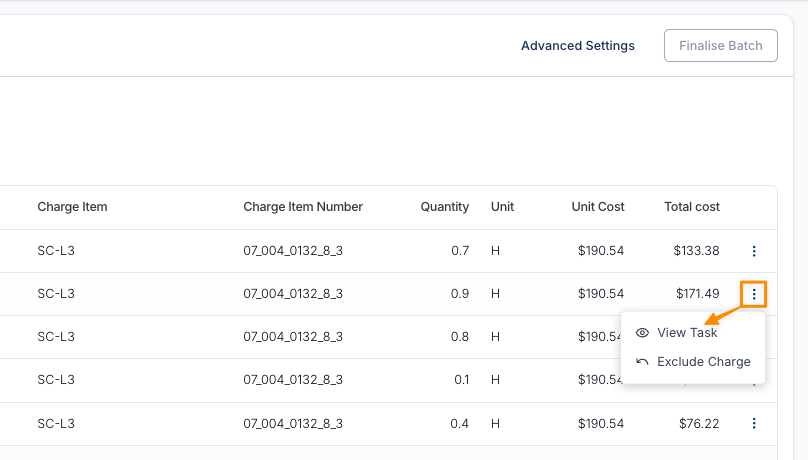Click the $171.49 total cost value

[x=697, y=294]
